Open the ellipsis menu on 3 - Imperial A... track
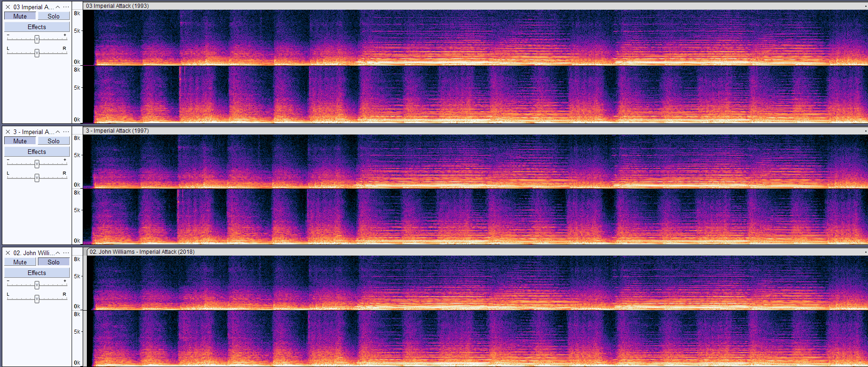 click(66, 132)
